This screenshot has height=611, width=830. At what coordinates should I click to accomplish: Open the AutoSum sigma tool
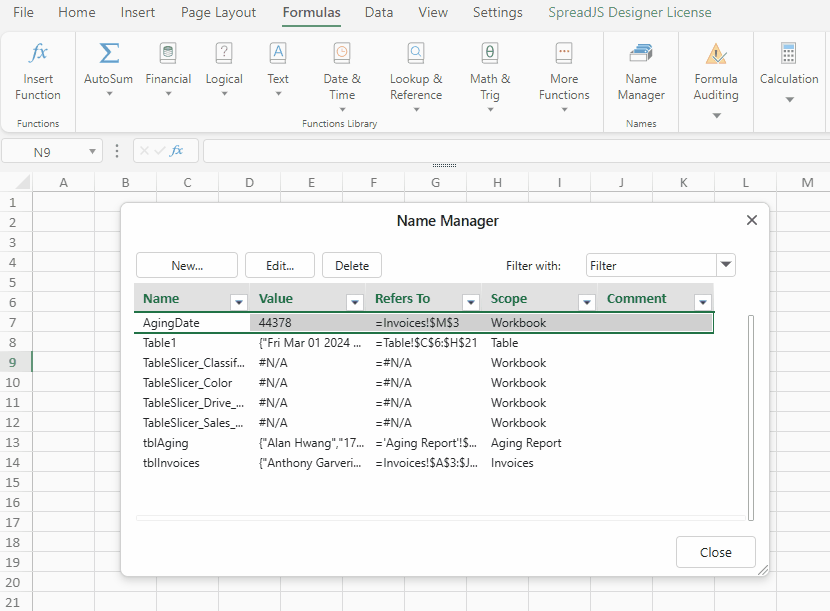(109, 53)
